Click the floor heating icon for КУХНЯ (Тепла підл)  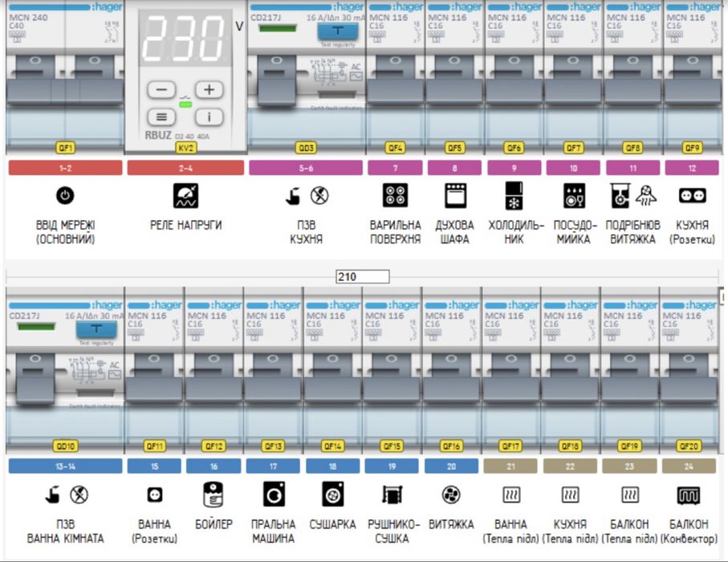[x=570, y=495]
